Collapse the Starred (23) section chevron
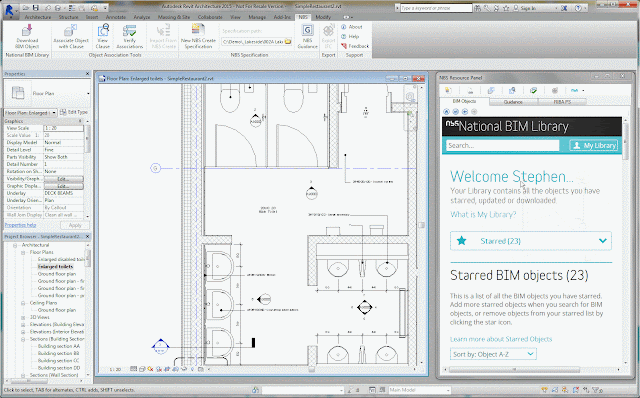640x398 pixels. point(602,241)
